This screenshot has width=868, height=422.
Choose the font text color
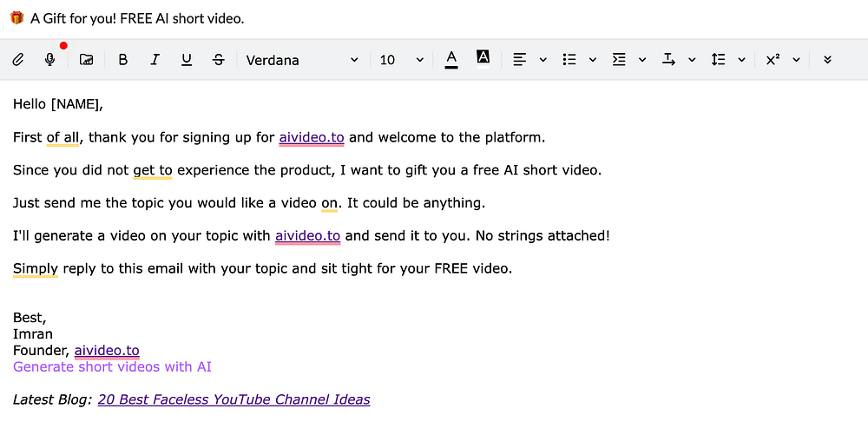point(451,59)
